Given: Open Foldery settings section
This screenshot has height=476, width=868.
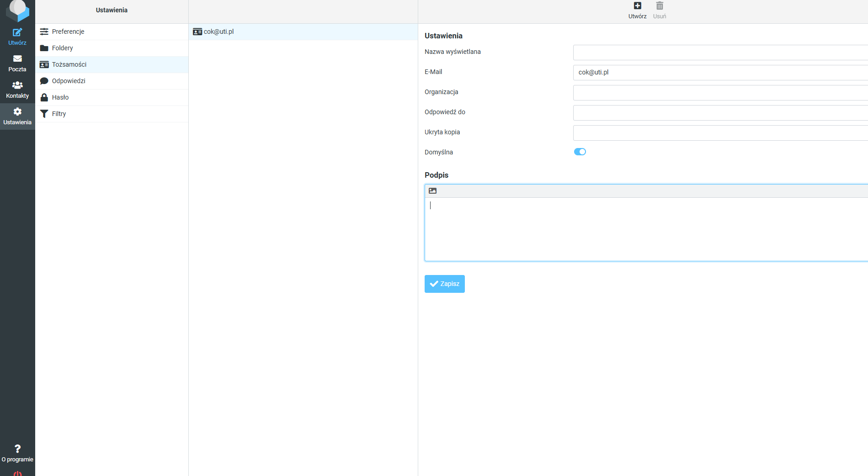Looking at the screenshot, I should click(x=112, y=48).
